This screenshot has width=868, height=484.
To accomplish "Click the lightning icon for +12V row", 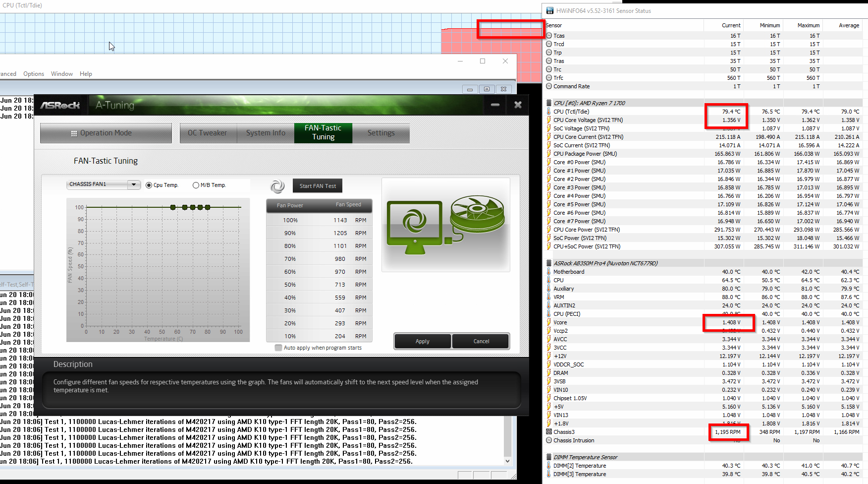I will coord(549,356).
